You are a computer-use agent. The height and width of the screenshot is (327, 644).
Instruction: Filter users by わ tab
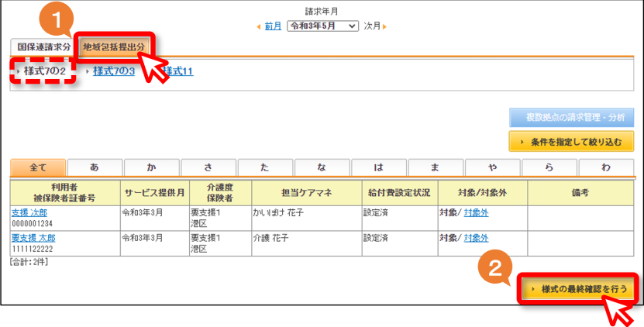point(606,167)
